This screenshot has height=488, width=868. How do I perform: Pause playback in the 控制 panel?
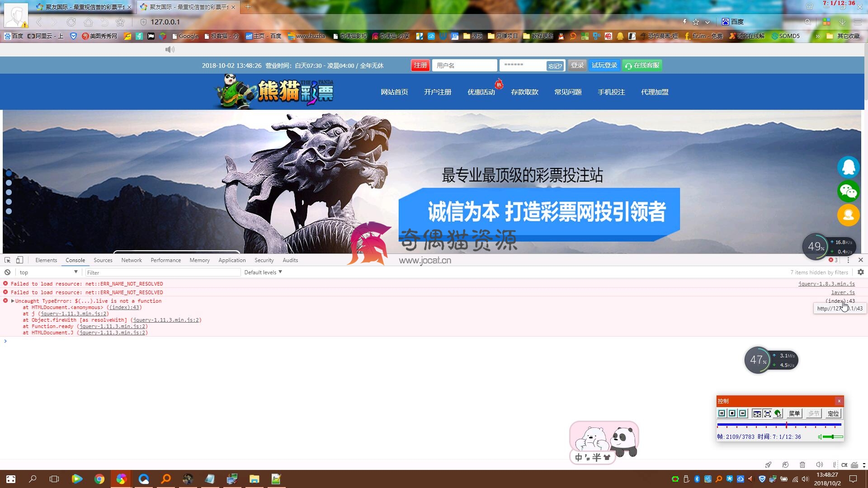coord(722,413)
